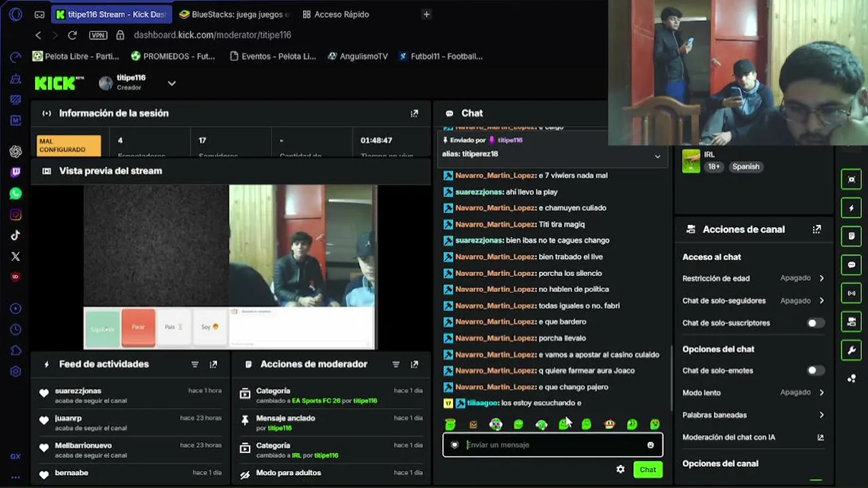868x488 pixels.
Task: Open the Futbol11 bookmark
Action: coord(441,56)
